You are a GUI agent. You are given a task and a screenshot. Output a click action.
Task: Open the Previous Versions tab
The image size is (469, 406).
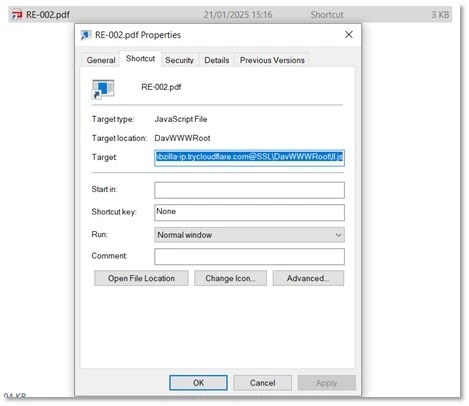coord(272,60)
